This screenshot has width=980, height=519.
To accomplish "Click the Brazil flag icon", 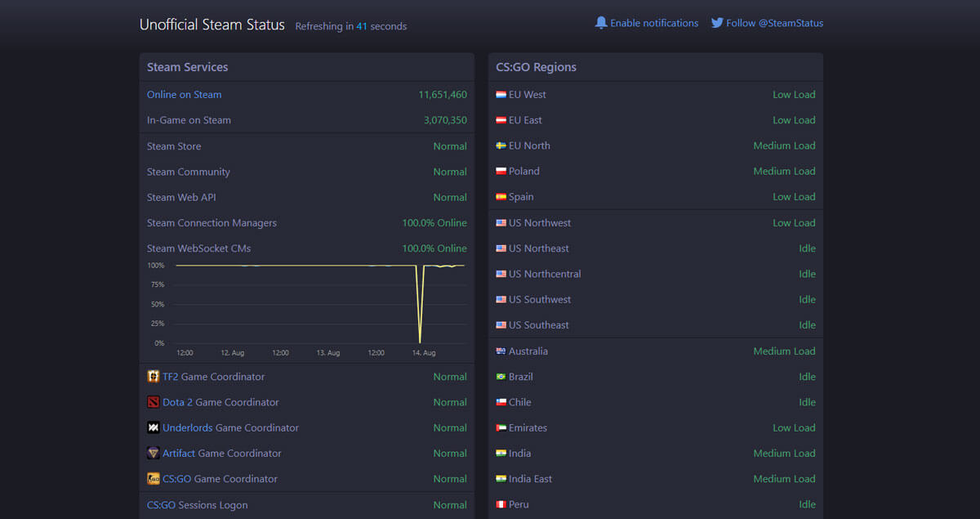I will click(x=501, y=377).
